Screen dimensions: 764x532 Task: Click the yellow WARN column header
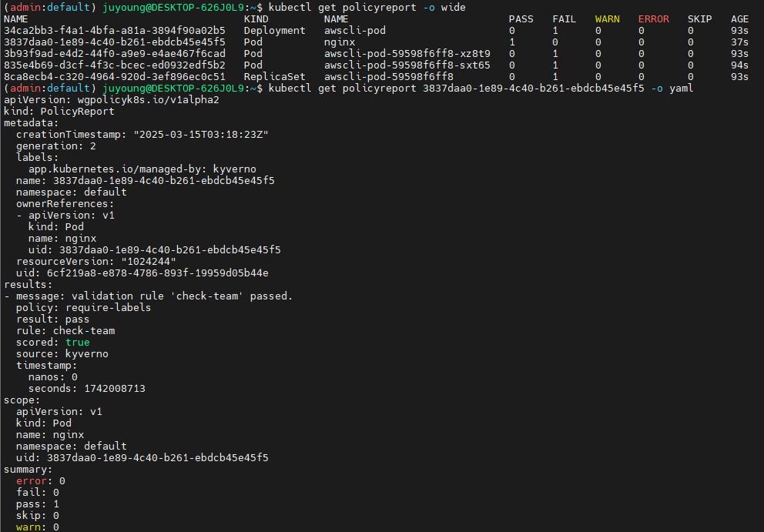point(607,19)
